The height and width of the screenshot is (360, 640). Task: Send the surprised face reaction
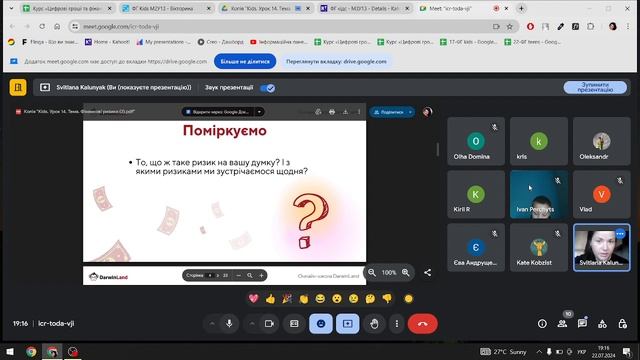(x=337, y=299)
